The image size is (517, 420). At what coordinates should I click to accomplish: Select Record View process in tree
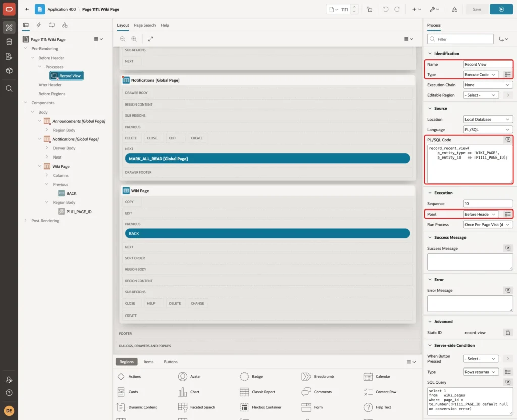[x=67, y=76]
